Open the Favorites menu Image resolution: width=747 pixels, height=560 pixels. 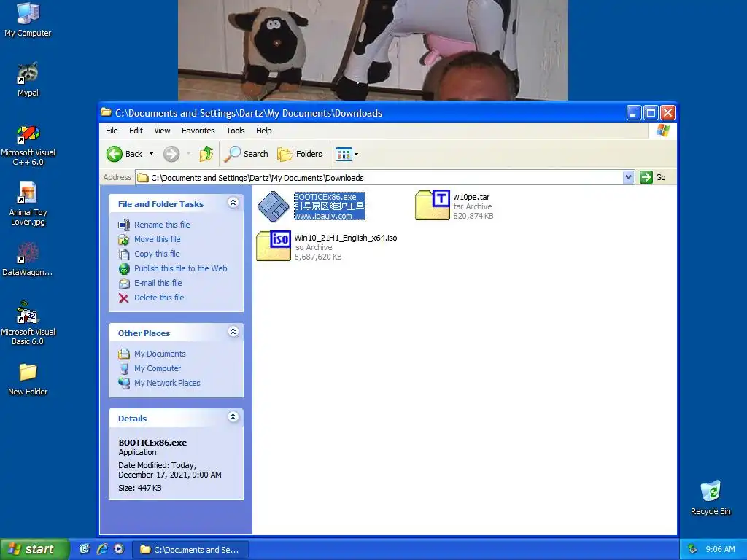(198, 131)
